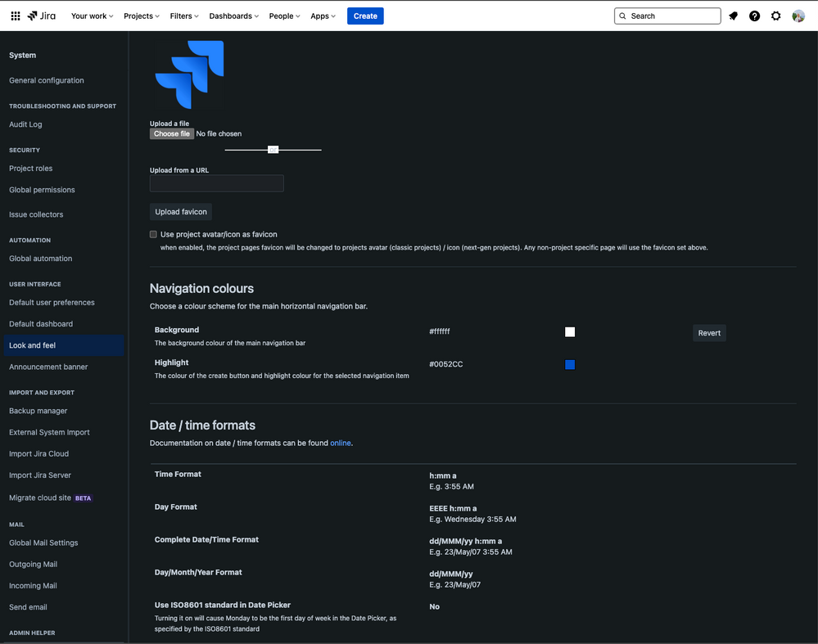
Task: Click the Revert button for navigation colours
Action: tap(709, 332)
